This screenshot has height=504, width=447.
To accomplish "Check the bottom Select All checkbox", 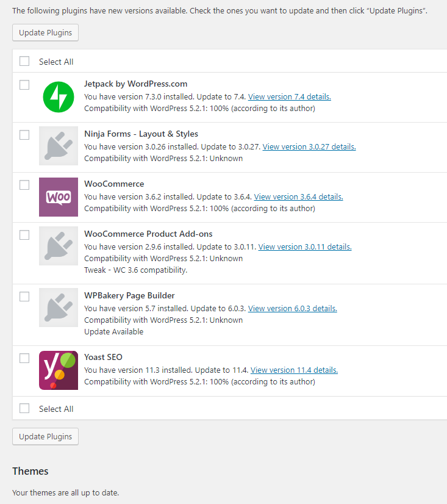I will [24, 408].
